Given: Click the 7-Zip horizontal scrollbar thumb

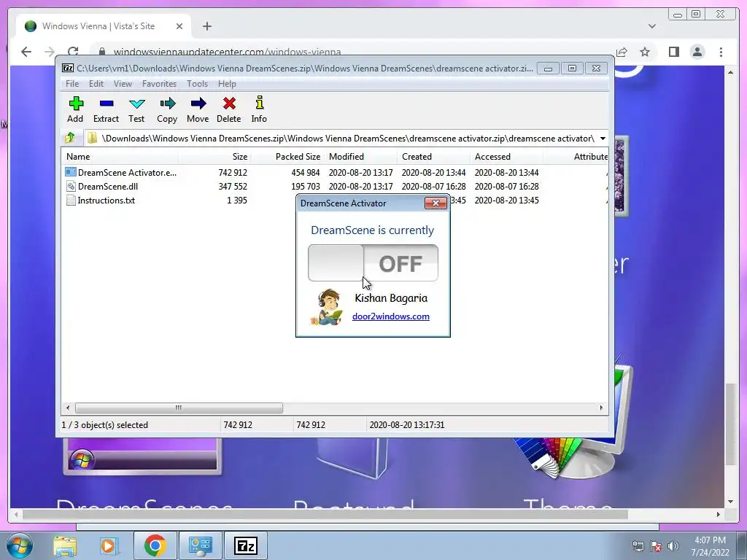Looking at the screenshot, I should point(179,408).
